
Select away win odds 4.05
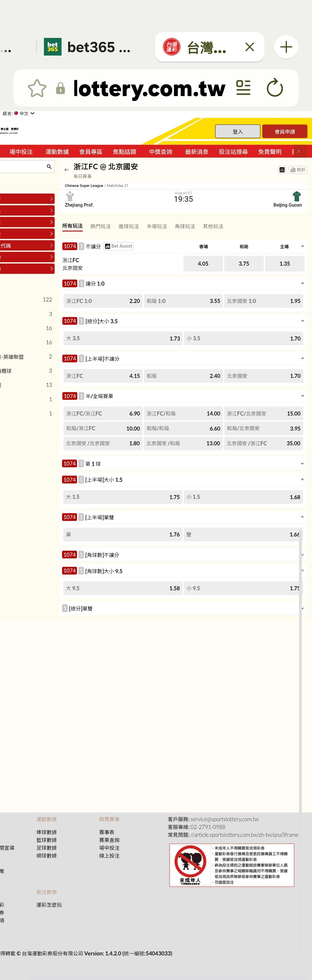203,264
